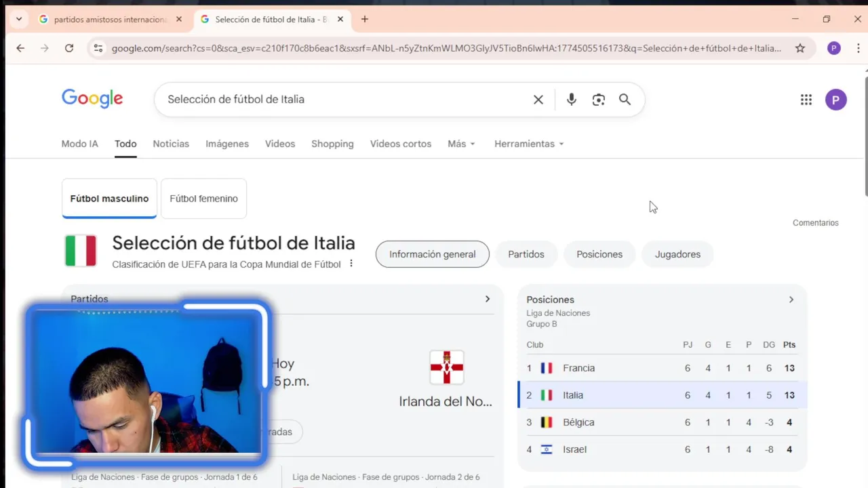
Task: Click the Google logo
Action: (92, 99)
